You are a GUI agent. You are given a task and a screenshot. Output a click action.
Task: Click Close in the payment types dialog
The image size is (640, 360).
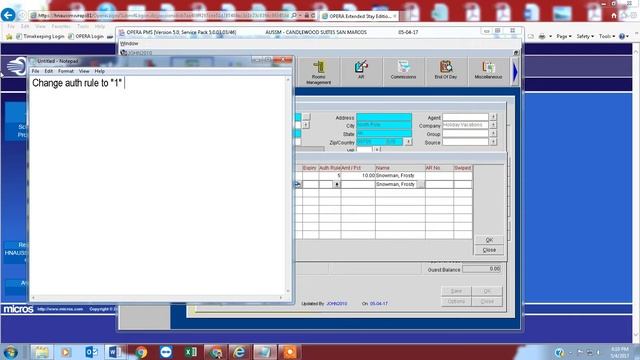[x=489, y=250]
